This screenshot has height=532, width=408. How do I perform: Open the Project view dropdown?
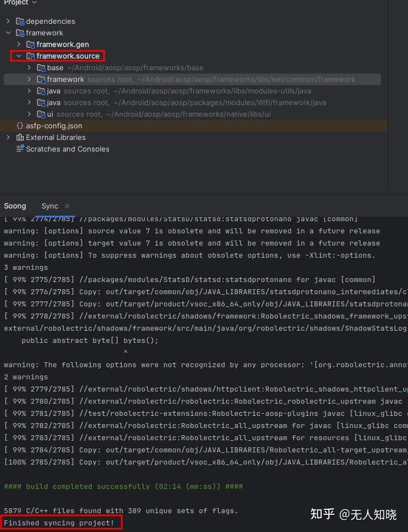[33, 3]
